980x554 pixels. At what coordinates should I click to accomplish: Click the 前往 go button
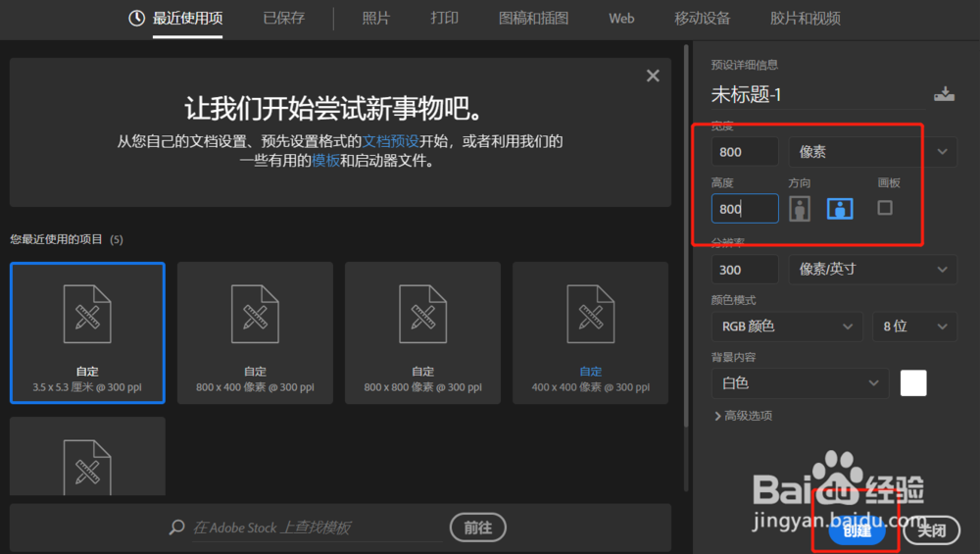point(477,528)
